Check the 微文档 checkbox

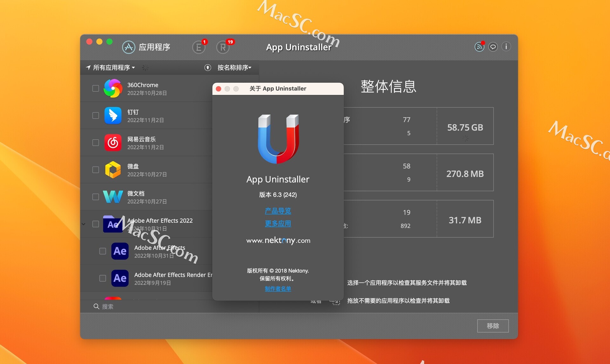(96, 197)
